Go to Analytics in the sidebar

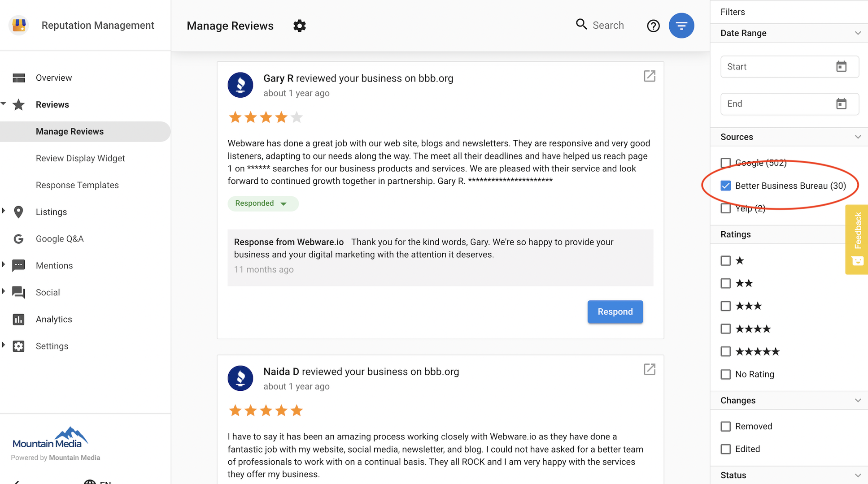pos(54,320)
